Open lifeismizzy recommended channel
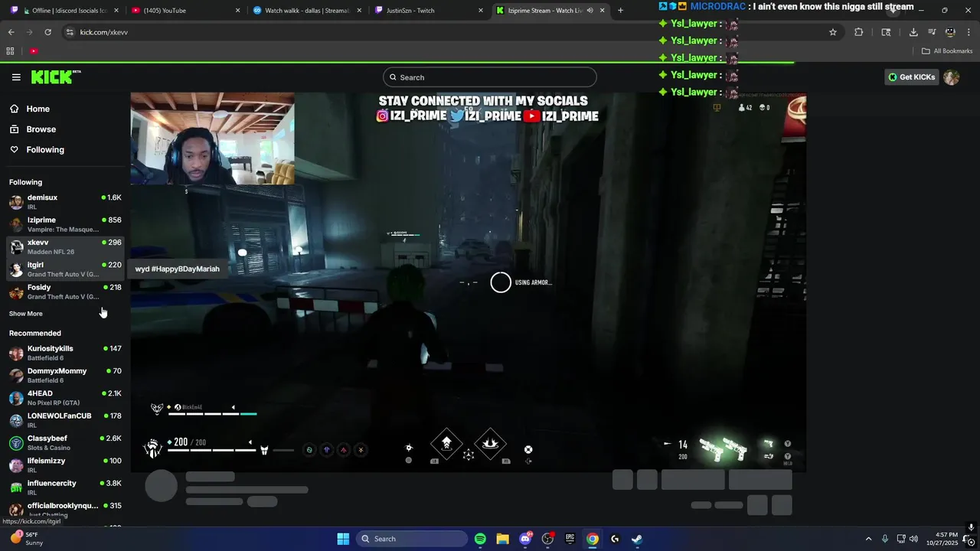Viewport: 980px width, 551px height. point(65,465)
